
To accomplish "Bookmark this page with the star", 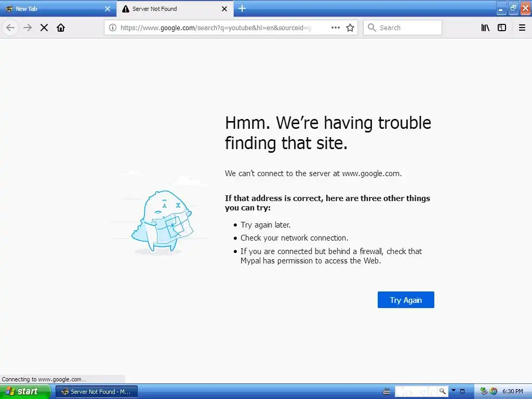I will coord(350,28).
